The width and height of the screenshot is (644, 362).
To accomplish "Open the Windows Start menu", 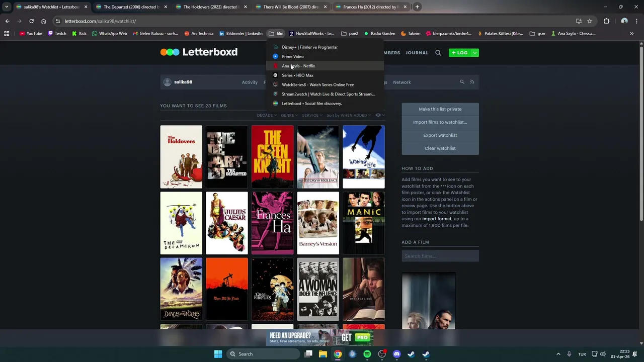I will [218, 354].
